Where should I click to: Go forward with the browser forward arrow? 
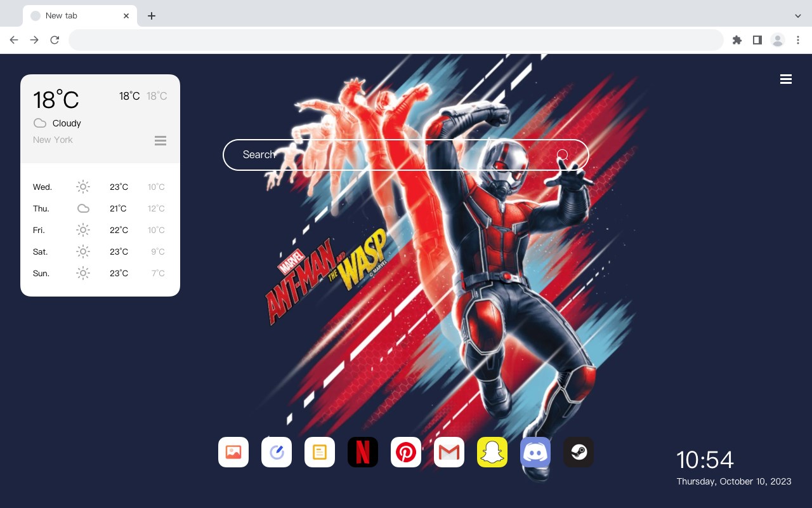[x=34, y=40]
